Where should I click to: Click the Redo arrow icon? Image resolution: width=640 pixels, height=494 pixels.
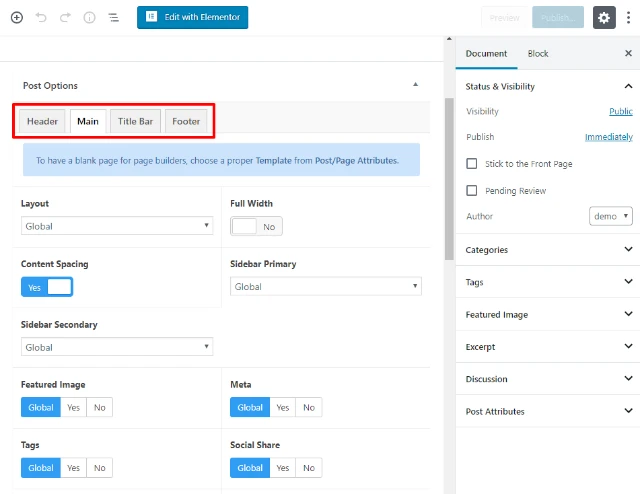pos(65,18)
